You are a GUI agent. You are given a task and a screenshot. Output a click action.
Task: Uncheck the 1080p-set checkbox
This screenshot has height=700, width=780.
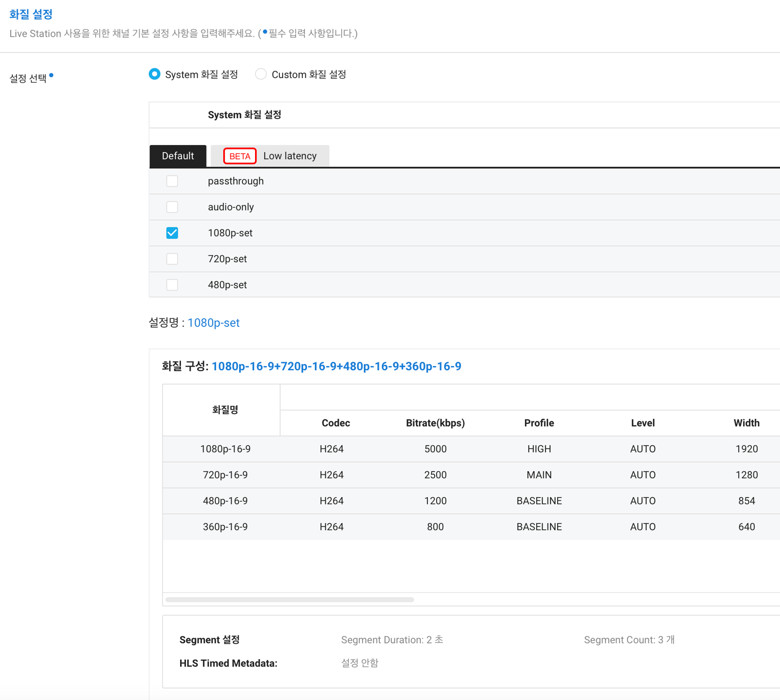click(x=172, y=233)
